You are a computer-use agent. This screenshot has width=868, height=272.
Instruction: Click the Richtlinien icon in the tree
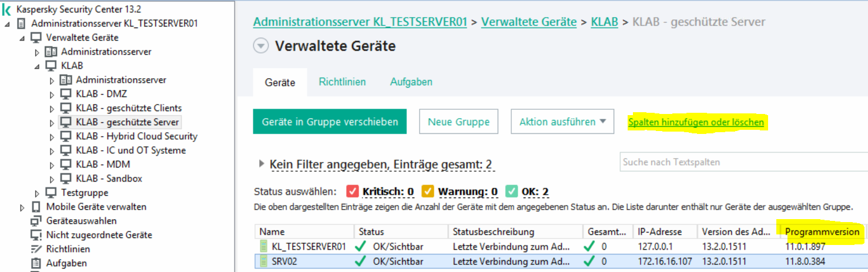36,249
